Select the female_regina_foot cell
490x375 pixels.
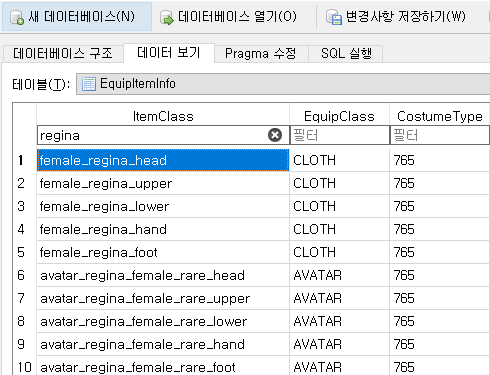pos(163,252)
